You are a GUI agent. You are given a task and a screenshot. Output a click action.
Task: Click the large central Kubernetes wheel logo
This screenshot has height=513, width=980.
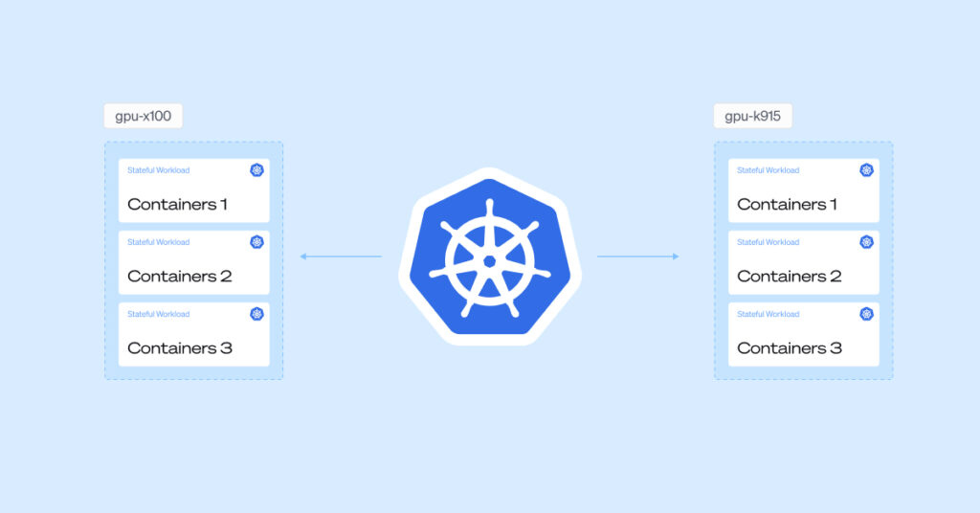point(490,256)
